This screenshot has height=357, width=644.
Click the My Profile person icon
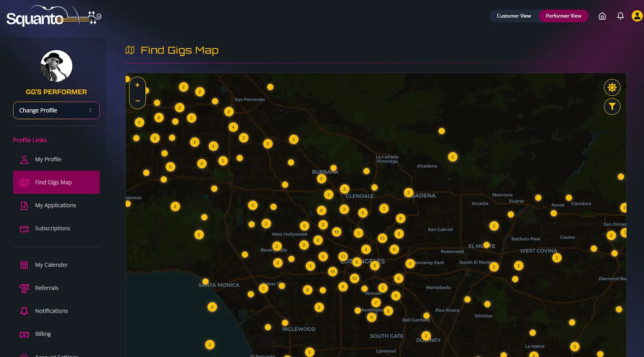point(24,160)
